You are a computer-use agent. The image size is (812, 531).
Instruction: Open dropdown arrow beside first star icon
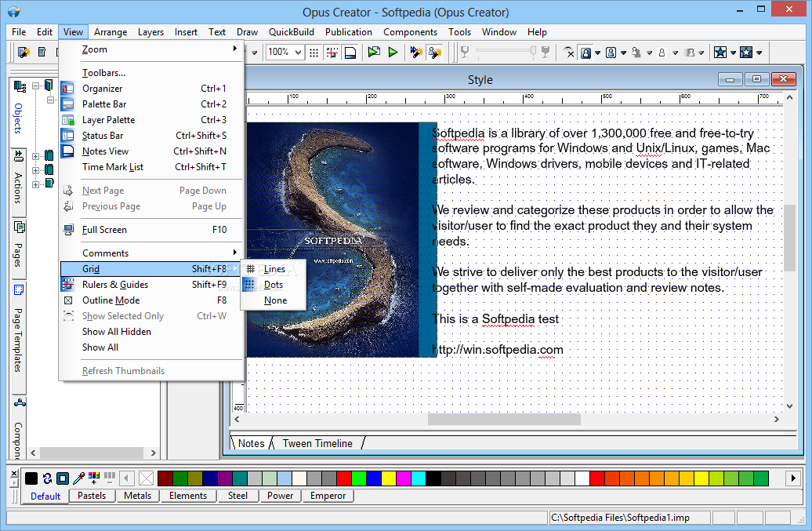pos(733,53)
